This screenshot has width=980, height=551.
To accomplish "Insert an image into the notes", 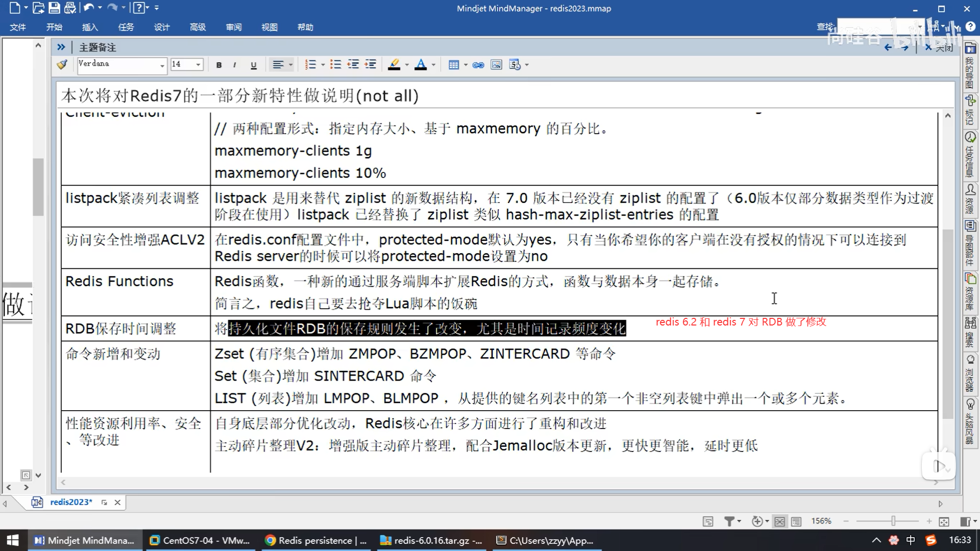I will [x=496, y=65].
